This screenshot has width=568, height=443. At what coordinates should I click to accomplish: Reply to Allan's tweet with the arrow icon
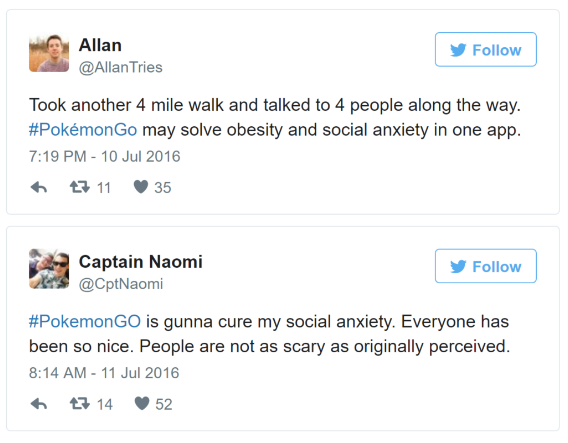pos(39,187)
